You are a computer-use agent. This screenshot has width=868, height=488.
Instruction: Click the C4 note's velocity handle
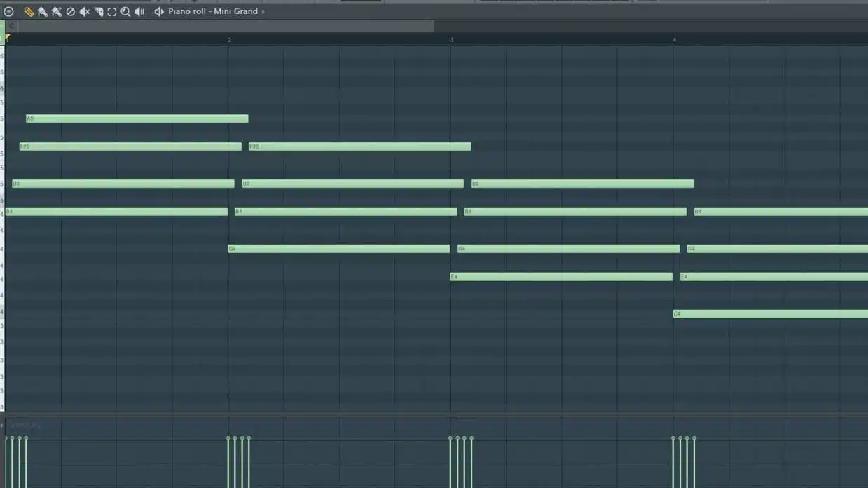(673, 439)
